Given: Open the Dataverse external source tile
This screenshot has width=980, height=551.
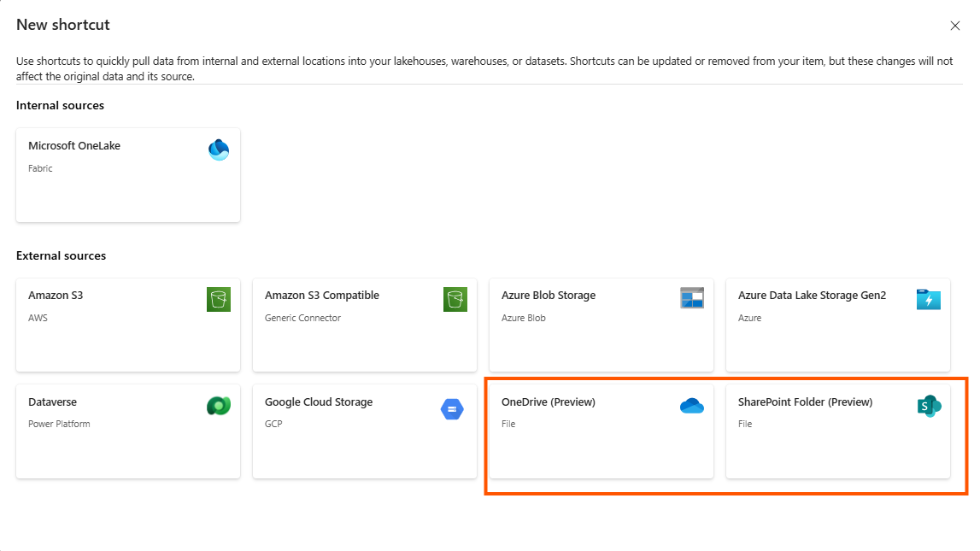Looking at the screenshot, I should coord(127,431).
